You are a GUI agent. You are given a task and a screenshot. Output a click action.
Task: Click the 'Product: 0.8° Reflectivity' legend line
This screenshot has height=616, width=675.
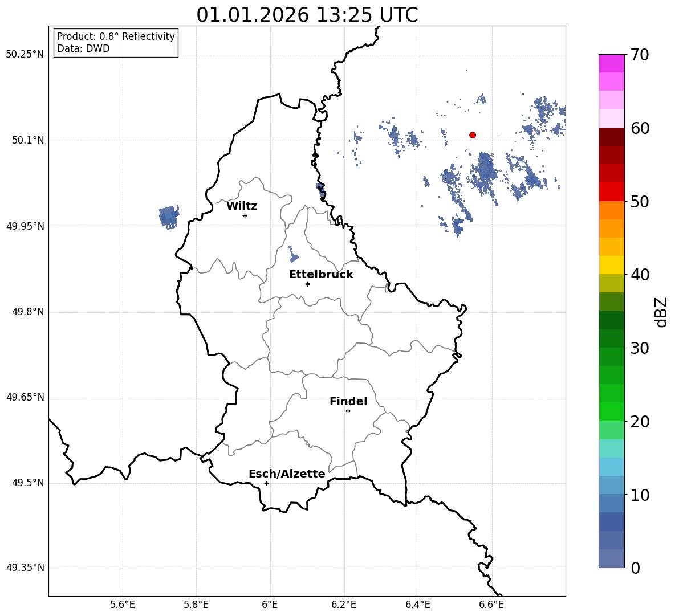pos(116,36)
